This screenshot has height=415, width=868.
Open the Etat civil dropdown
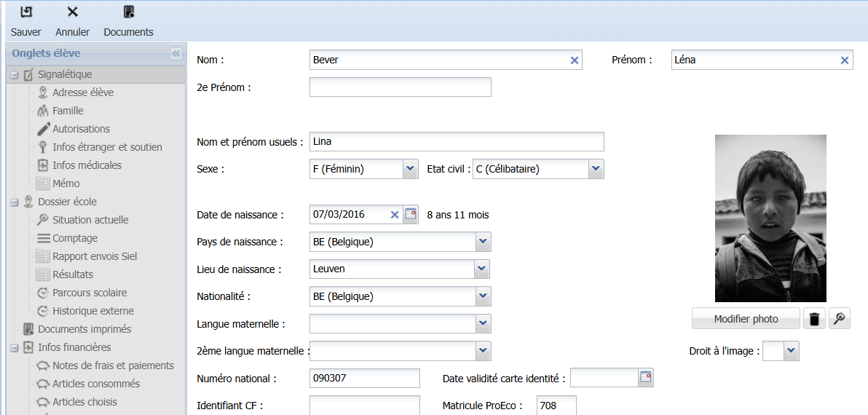click(596, 169)
